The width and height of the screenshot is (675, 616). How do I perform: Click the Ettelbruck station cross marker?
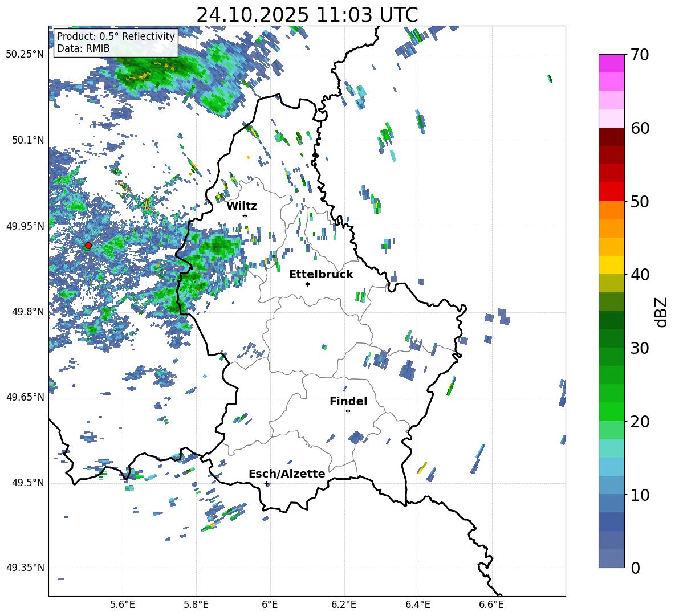click(307, 284)
